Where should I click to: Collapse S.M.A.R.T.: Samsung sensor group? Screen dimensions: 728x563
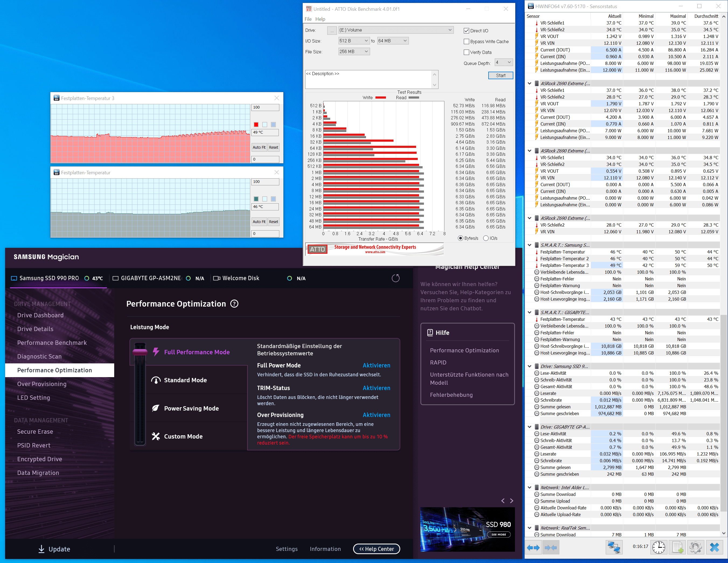529,245
